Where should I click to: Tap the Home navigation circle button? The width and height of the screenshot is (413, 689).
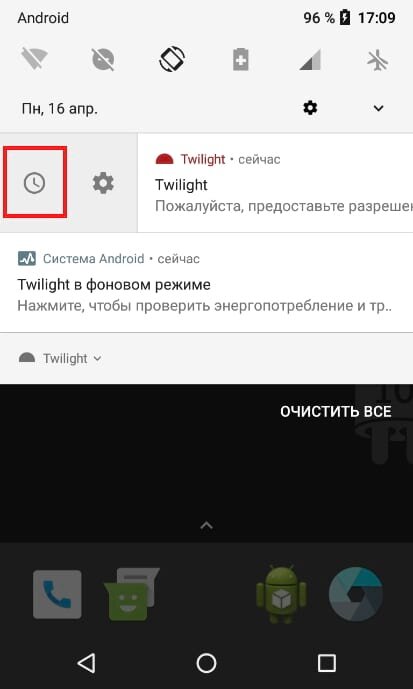[206, 663]
